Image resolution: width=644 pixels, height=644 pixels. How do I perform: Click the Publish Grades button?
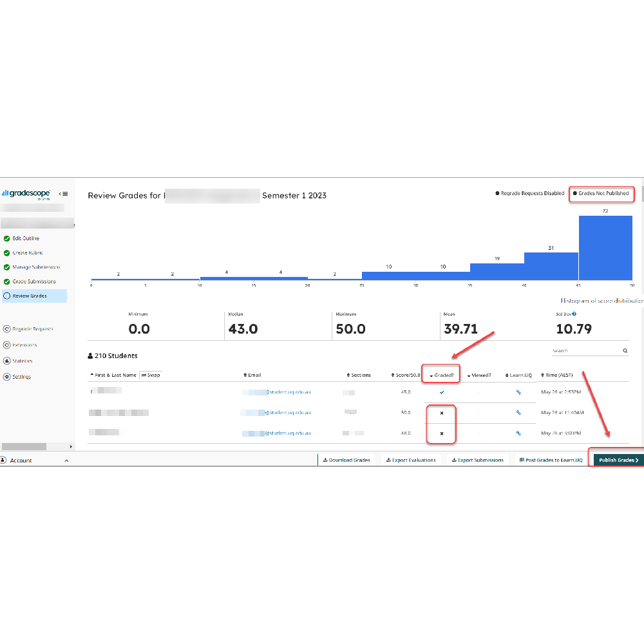617,460
